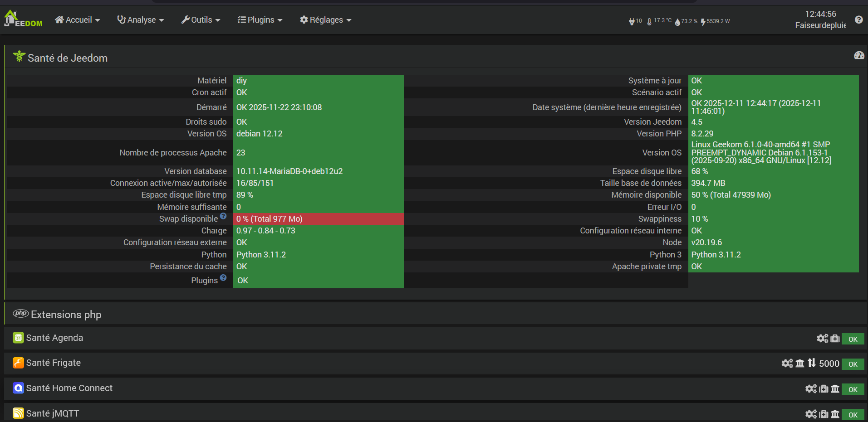868x422 pixels.
Task: Click the Jeedom logo in the navbar
Action: coord(23,19)
